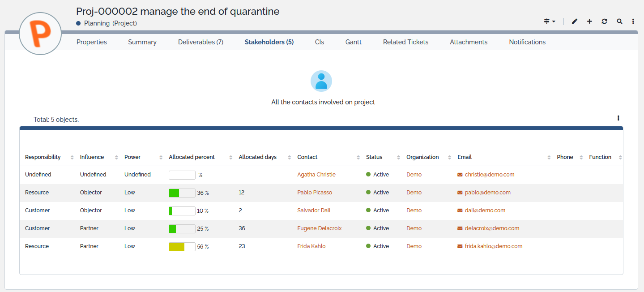Open the header kebab menu for other actions

point(633,21)
